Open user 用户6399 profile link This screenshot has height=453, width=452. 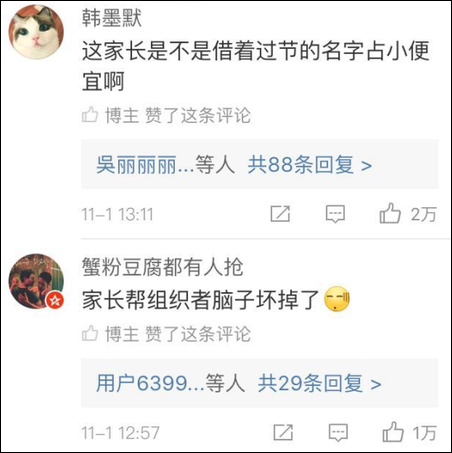point(141,383)
